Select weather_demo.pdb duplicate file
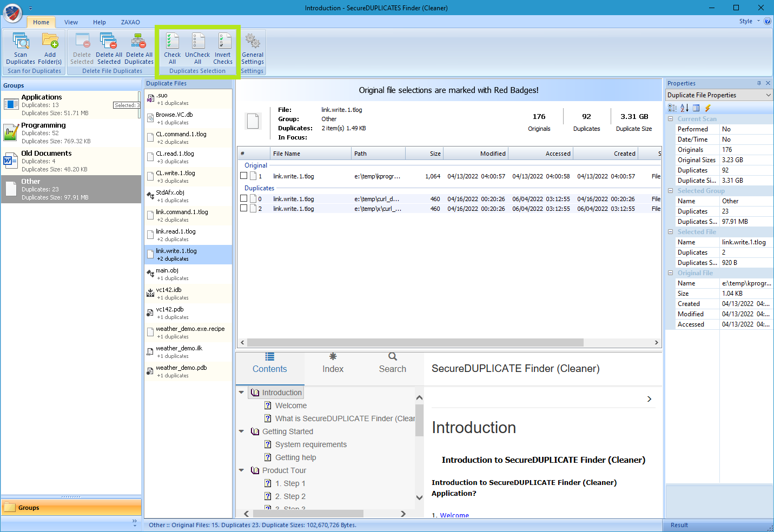 (188, 371)
